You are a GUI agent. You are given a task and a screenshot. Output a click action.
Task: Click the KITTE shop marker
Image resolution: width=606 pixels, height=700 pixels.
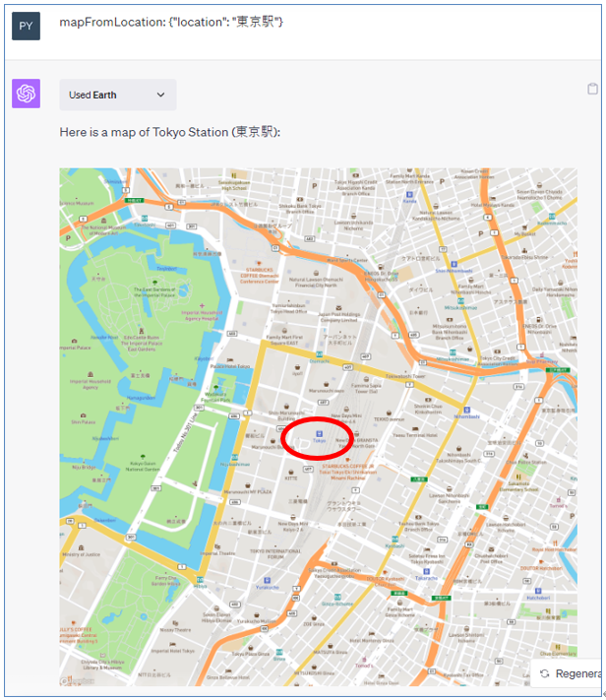[291, 472]
